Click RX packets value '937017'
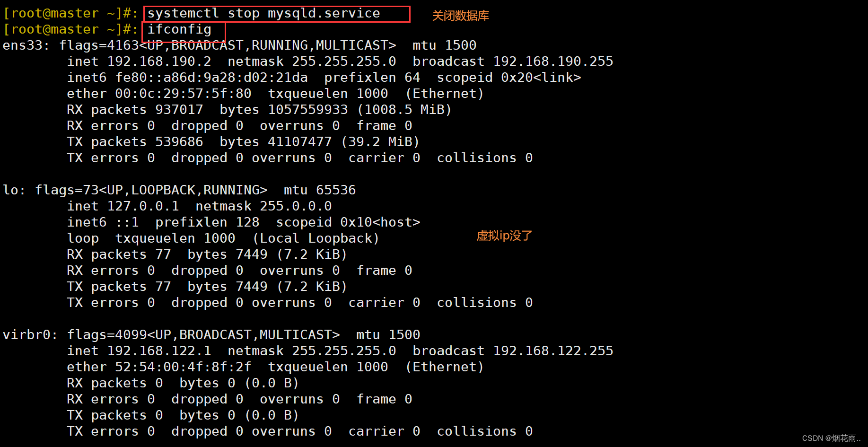 point(179,110)
